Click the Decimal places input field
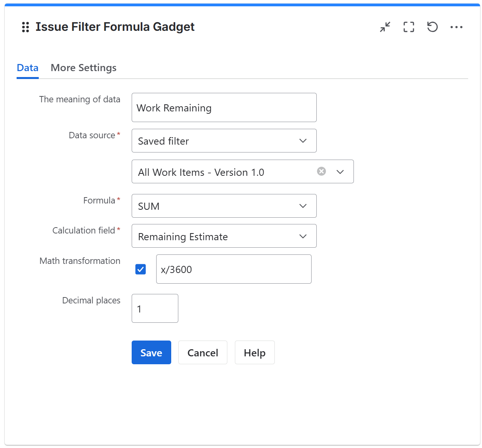The image size is (482, 448). tap(155, 309)
